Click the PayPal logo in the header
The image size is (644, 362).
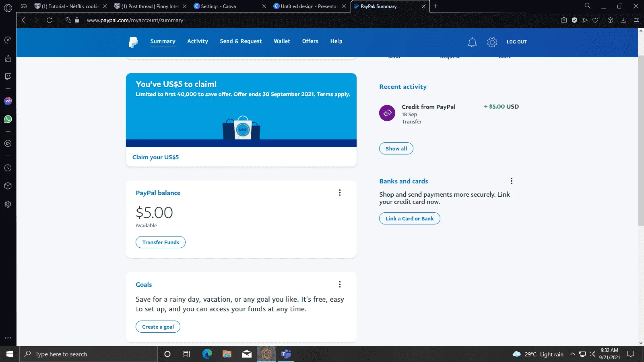(x=133, y=42)
